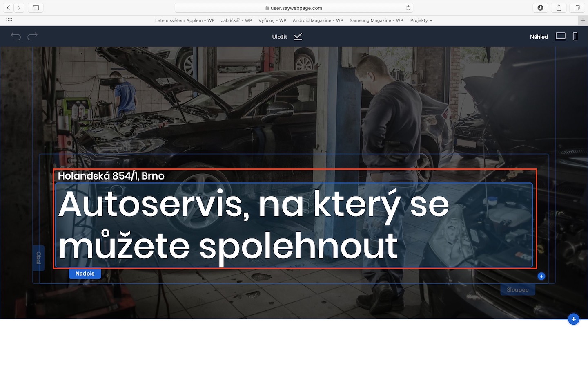Open Letem světem Applem - WP bookmark
This screenshot has height=368, width=588.
pyautogui.click(x=185, y=20)
